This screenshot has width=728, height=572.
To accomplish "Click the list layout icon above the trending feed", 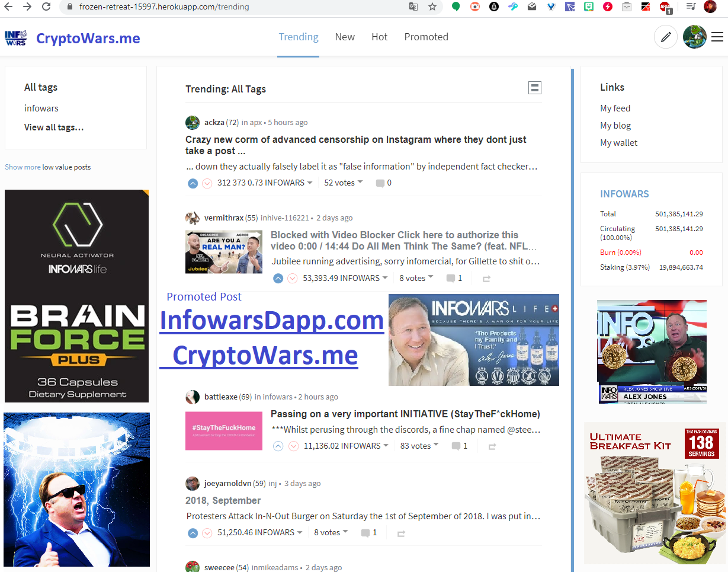I will [535, 87].
